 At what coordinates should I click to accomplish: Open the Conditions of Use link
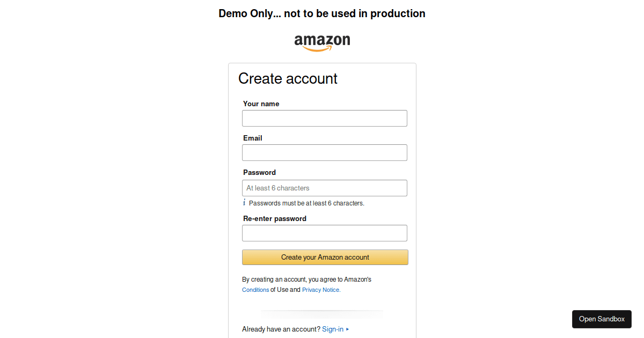(255, 289)
